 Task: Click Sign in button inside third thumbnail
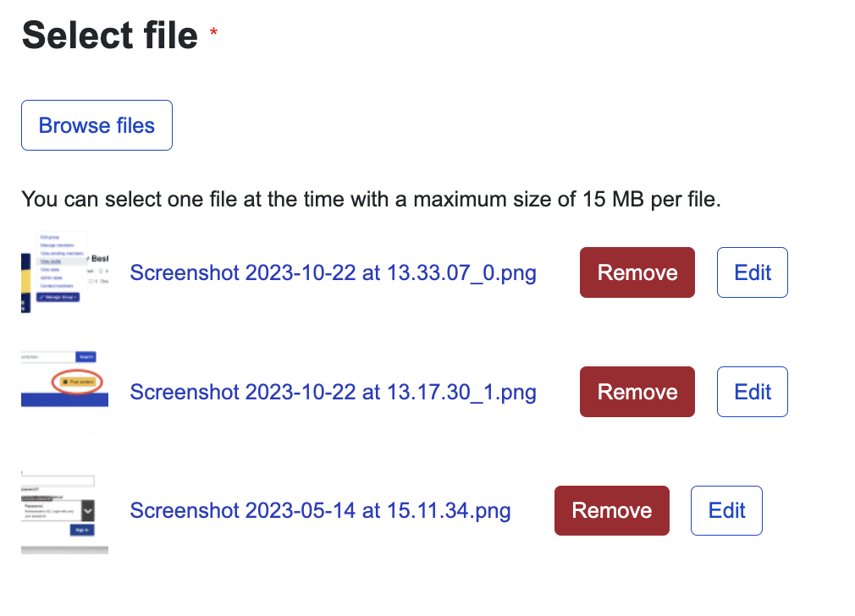(x=82, y=530)
